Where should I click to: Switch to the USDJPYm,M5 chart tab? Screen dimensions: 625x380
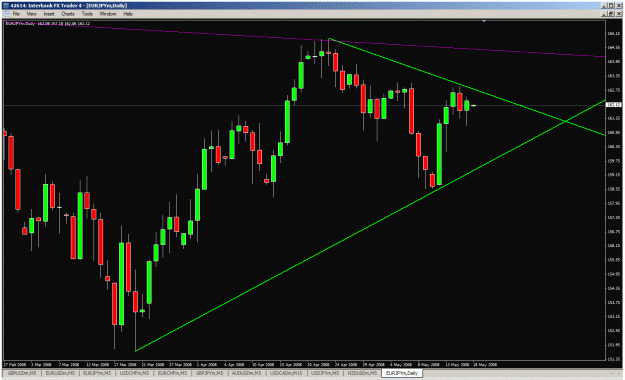point(324,373)
